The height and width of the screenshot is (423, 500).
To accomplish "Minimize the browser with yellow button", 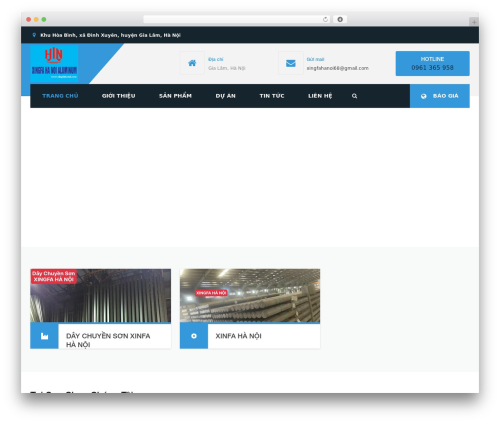I will (x=36, y=19).
